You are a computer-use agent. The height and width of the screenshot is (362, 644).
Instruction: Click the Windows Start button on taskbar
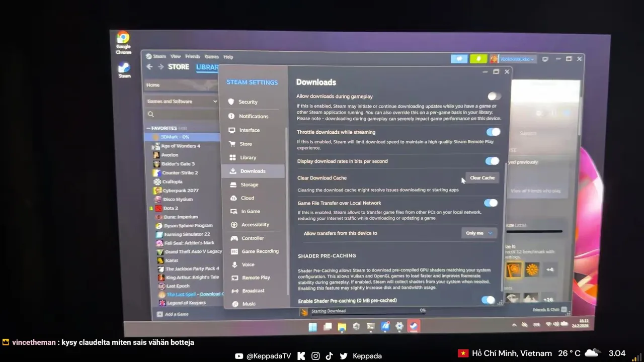click(x=312, y=327)
